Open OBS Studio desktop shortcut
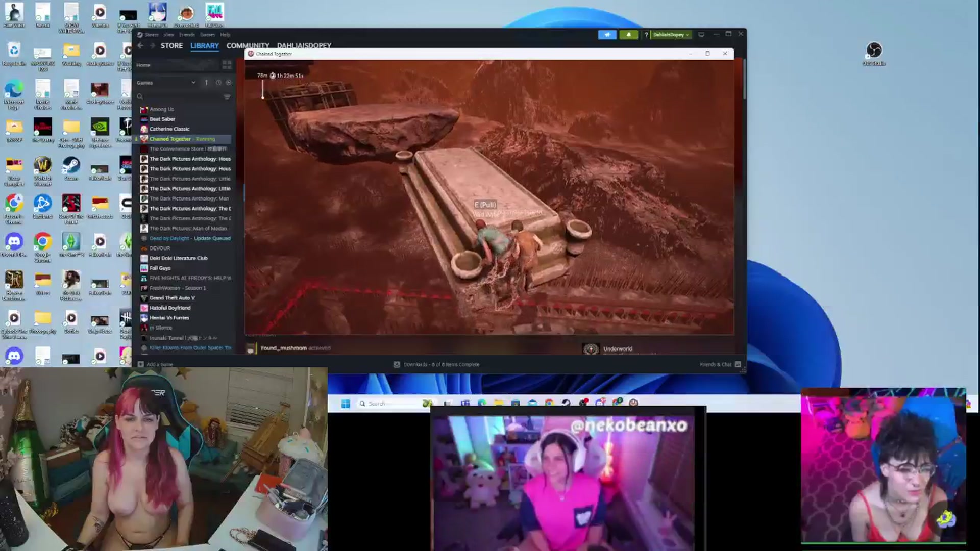Screen dimensions: 980x551 [x=874, y=54]
